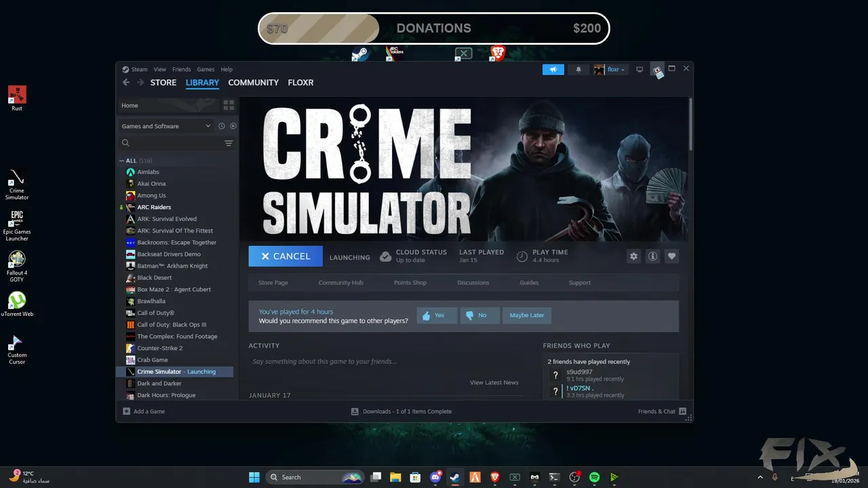Open Rust desktop shortcut

(x=17, y=98)
